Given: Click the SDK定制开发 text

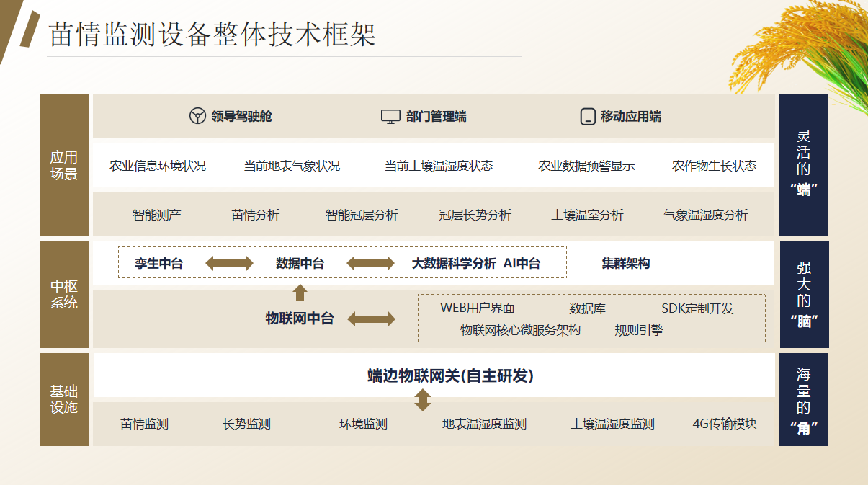Looking at the screenshot, I should 697,308.
